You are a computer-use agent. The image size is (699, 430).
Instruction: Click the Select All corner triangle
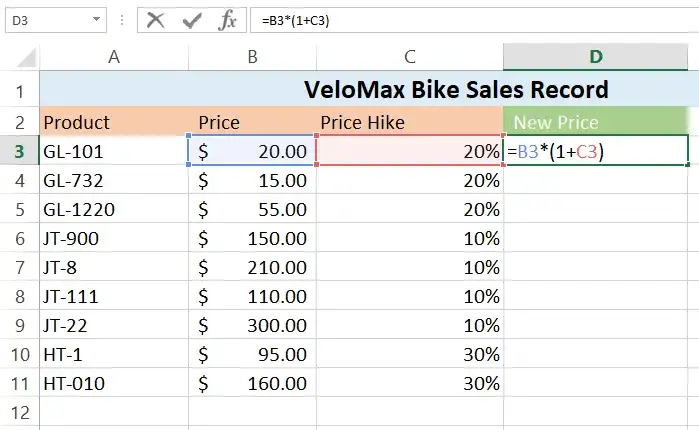pyautogui.click(x=20, y=57)
